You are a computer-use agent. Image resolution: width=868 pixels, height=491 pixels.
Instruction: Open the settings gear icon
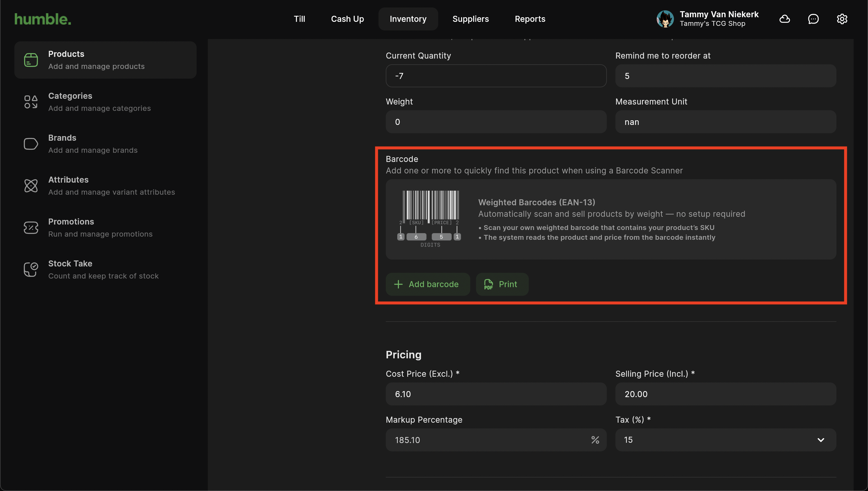[842, 19]
